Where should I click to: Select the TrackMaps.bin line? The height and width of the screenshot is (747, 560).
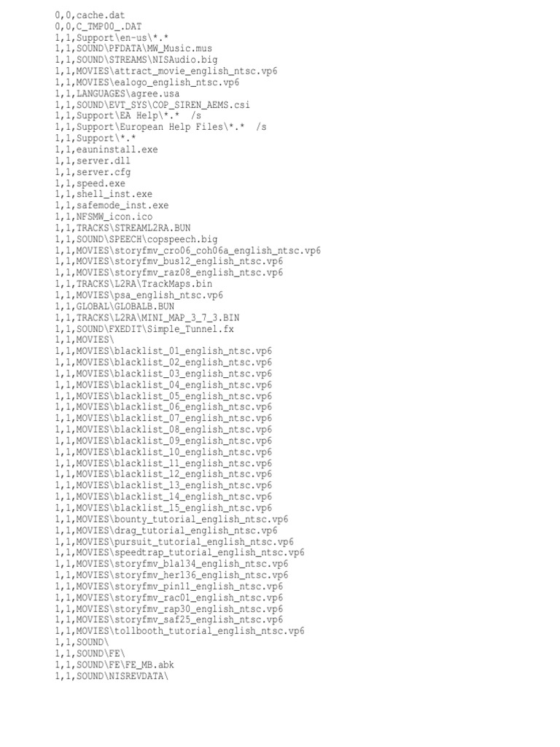point(133,284)
